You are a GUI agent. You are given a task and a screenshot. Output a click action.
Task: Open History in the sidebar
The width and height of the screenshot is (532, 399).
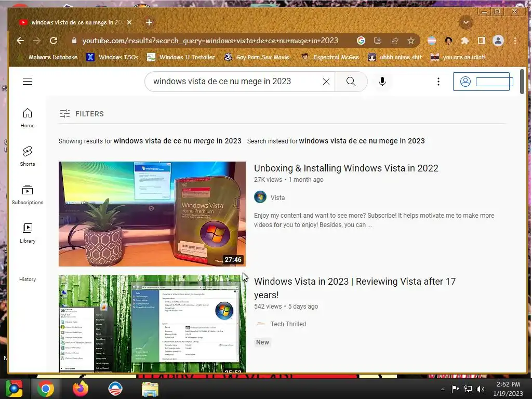[x=28, y=279]
